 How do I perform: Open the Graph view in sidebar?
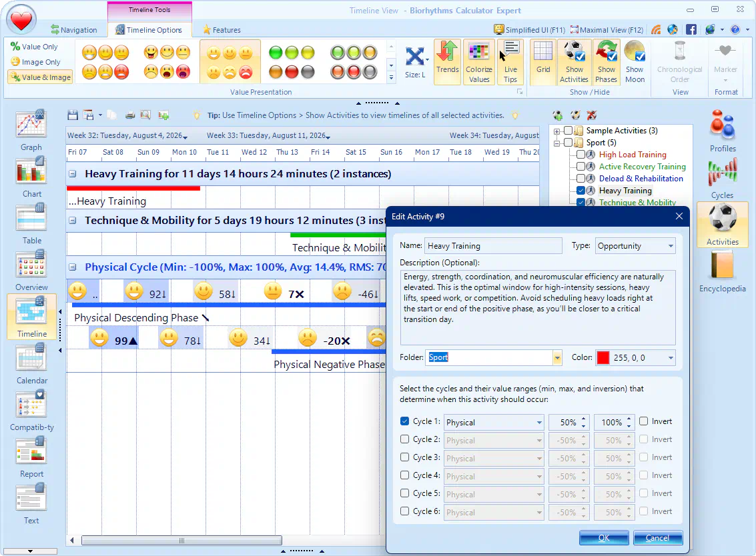point(31,131)
